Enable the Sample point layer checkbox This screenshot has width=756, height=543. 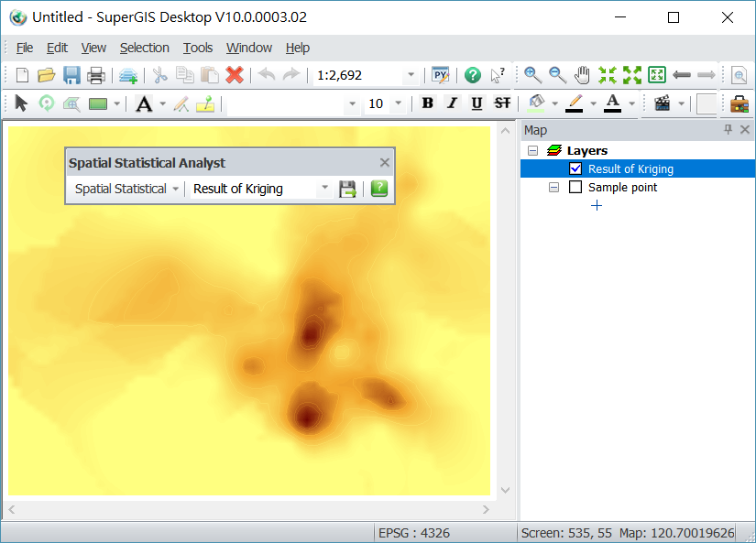click(x=575, y=187)
